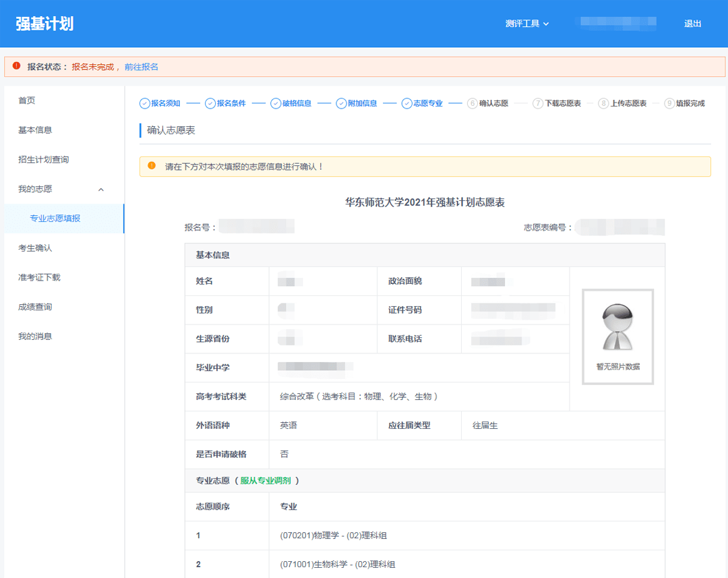Click the 破格信息 step checkmark icon
Screen dimensions: 728x578
tap(276, 103)
